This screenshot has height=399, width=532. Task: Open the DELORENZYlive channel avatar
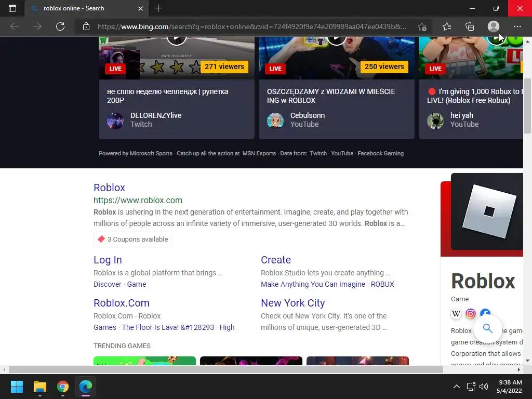(x=115, y=121)
